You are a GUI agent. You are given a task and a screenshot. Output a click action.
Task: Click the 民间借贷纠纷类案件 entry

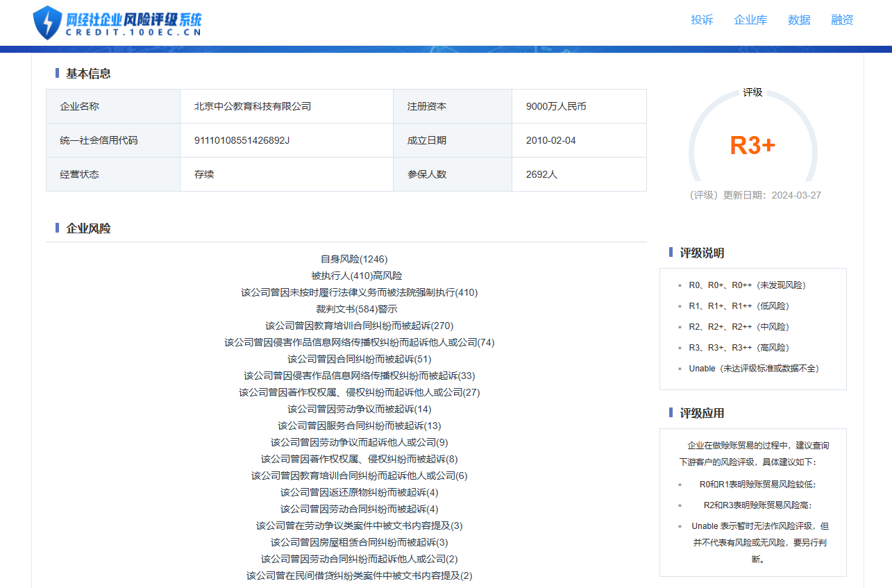tap(359, 576)
